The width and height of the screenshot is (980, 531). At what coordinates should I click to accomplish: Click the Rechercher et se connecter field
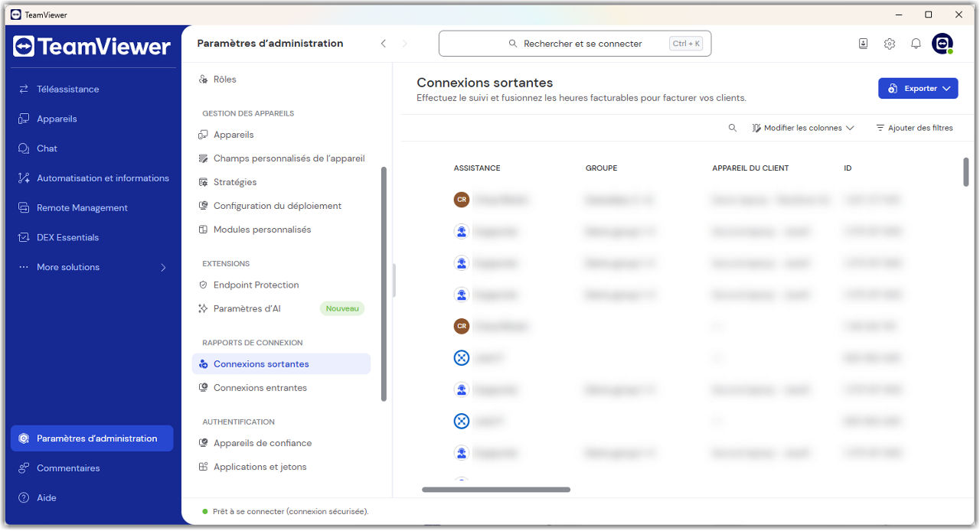click(x=575, y=44)
